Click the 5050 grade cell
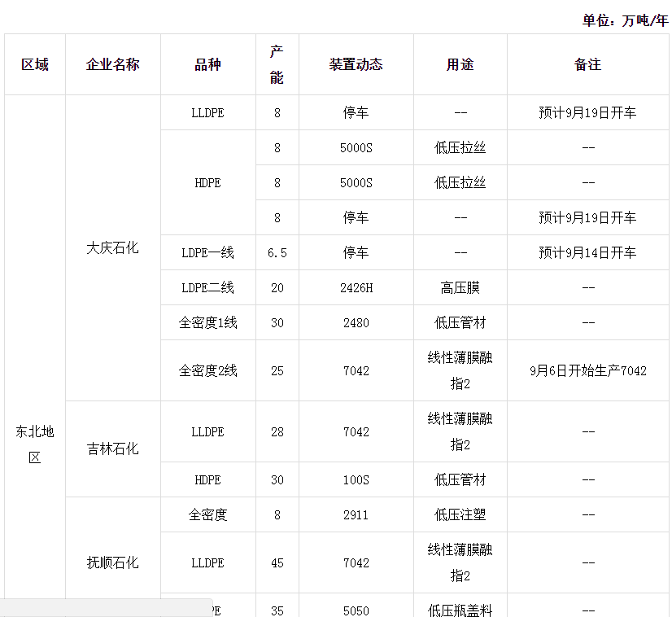 coord(356,610)
